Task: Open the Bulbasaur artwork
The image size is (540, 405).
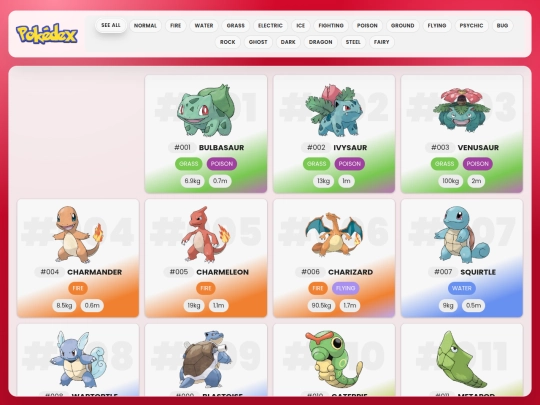Action: click(x=206, y=110)
